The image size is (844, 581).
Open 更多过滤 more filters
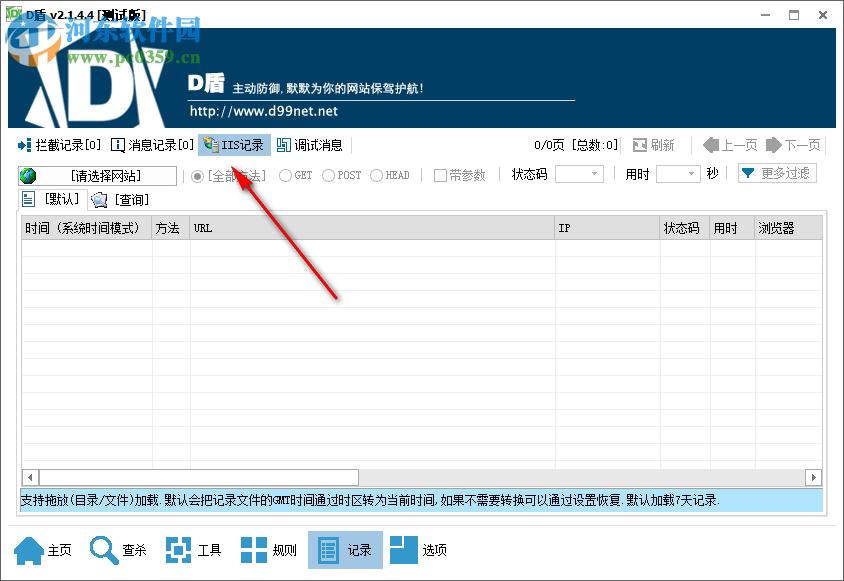tap(777, 173)
